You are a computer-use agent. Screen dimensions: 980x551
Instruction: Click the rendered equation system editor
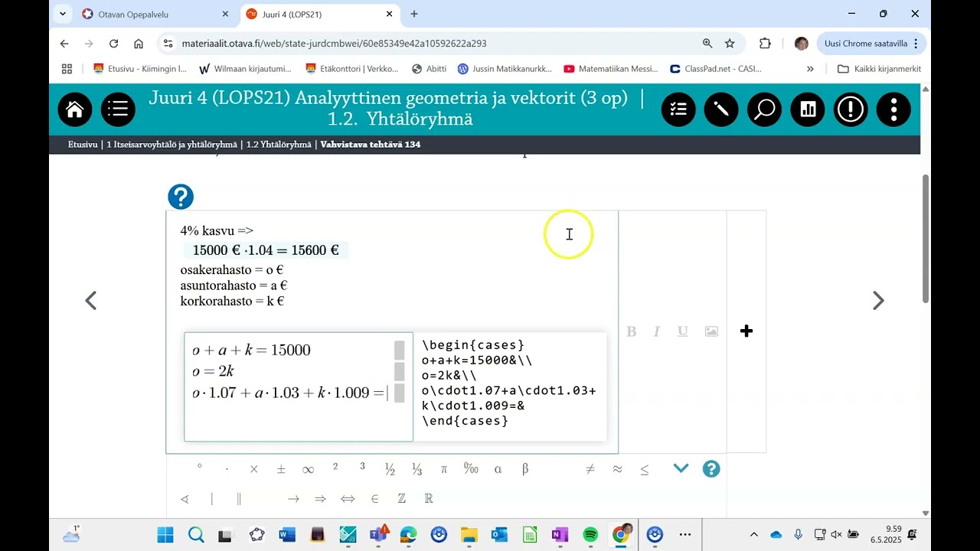coord(299,386)
